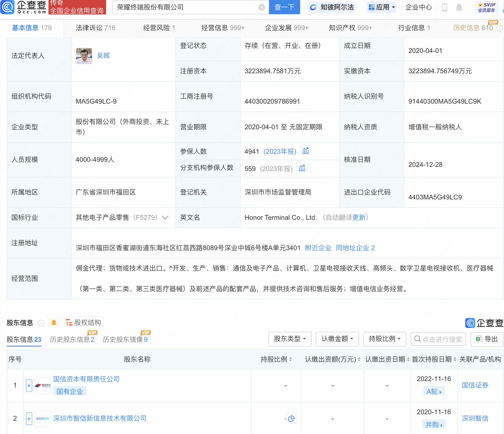
Task: Expand 并购 tag in row 2
Action: point(434,425)
